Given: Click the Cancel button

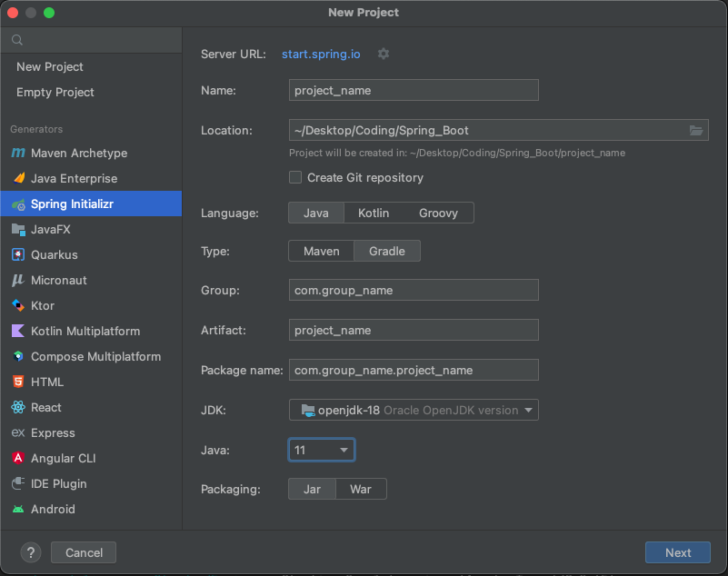Looking at the screenshot, I should click(84, 552).
